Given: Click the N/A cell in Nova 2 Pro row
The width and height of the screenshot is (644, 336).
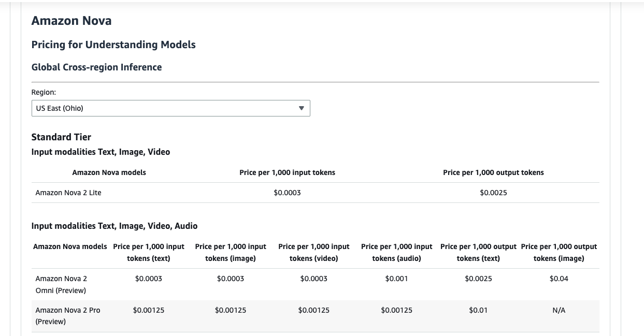Looking at the screenshot, I should pos(559,310).
